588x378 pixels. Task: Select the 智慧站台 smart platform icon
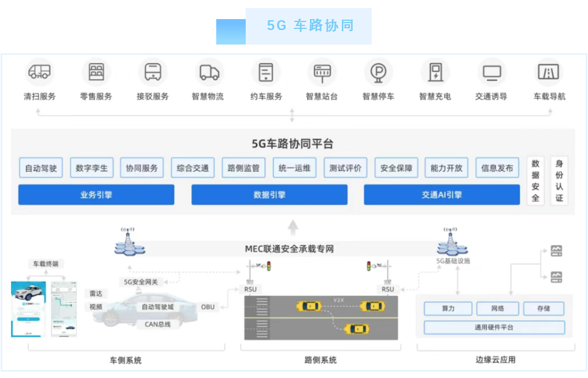click(322, 73)
